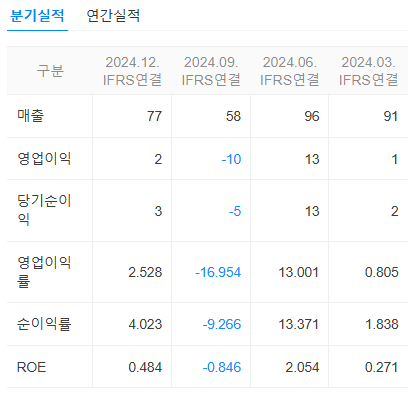
Task: Click the ROE value 0.271
Action: coord(382,367)
